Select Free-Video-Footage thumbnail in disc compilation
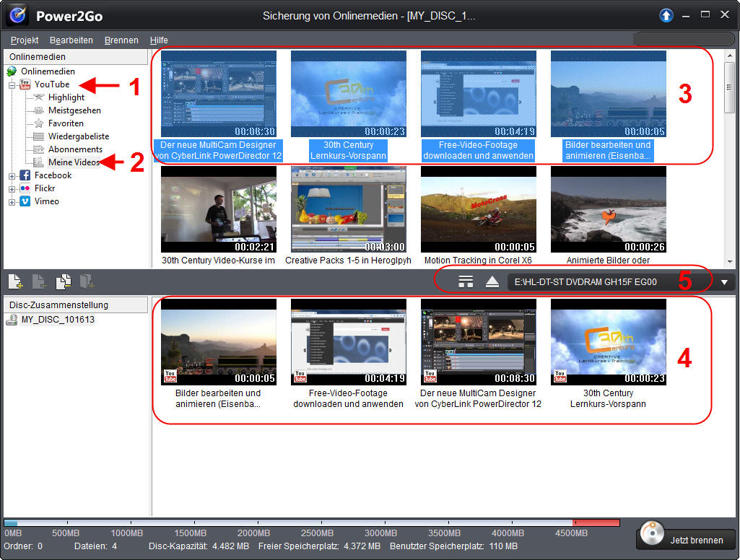Image resolution: width=740 pixels, height=560 pixels. tap(348, 342)
